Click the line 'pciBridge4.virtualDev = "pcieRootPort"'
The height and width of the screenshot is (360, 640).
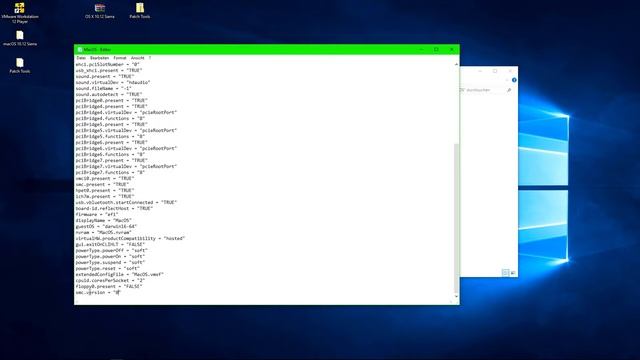tap(127, 112)
